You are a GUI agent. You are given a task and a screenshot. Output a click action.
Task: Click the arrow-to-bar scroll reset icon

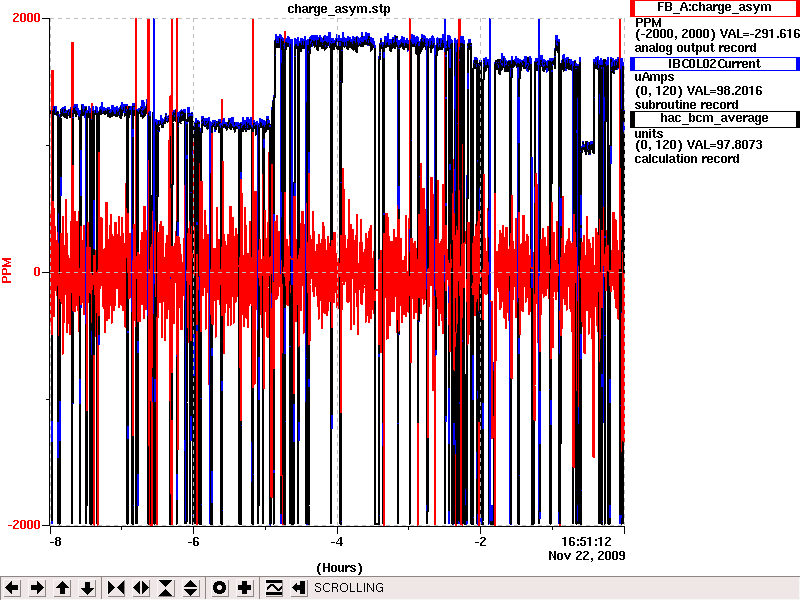point(298,588)
